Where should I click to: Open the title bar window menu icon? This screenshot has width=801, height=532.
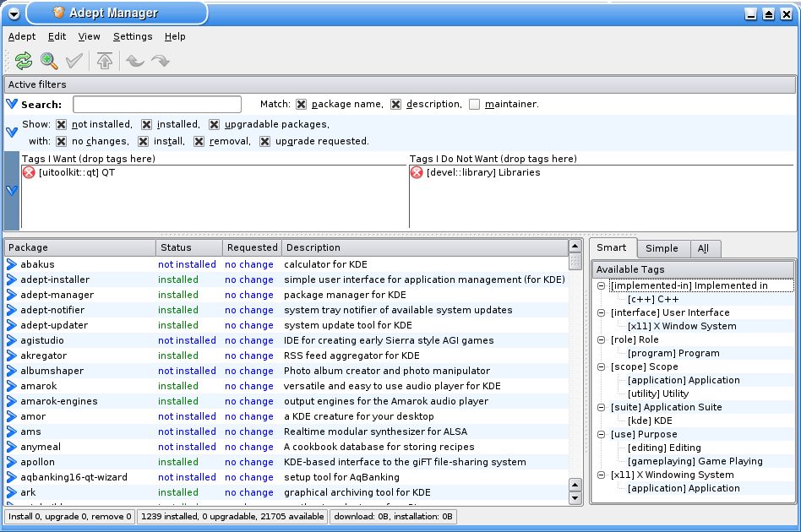[14, 14]
